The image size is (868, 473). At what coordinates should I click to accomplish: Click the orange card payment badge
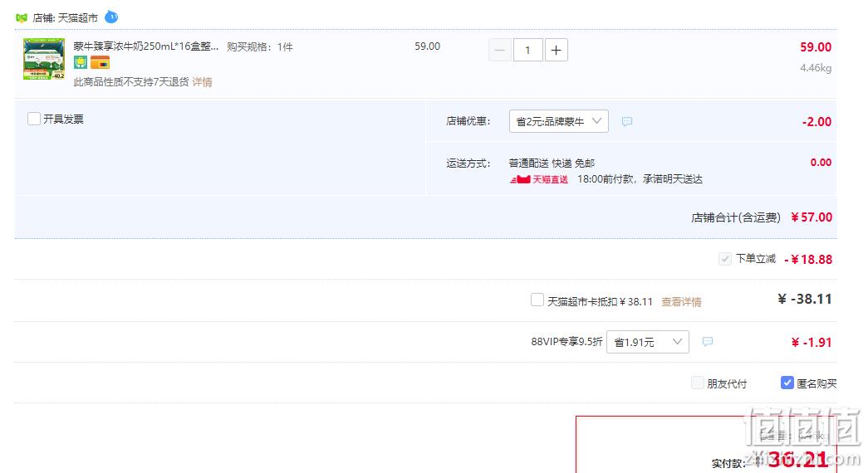(101, 62)
